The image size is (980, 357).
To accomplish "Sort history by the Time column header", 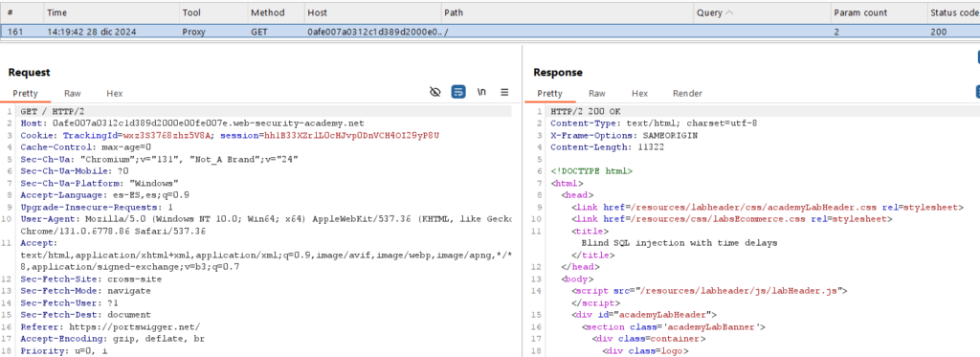I will (111, 12).
